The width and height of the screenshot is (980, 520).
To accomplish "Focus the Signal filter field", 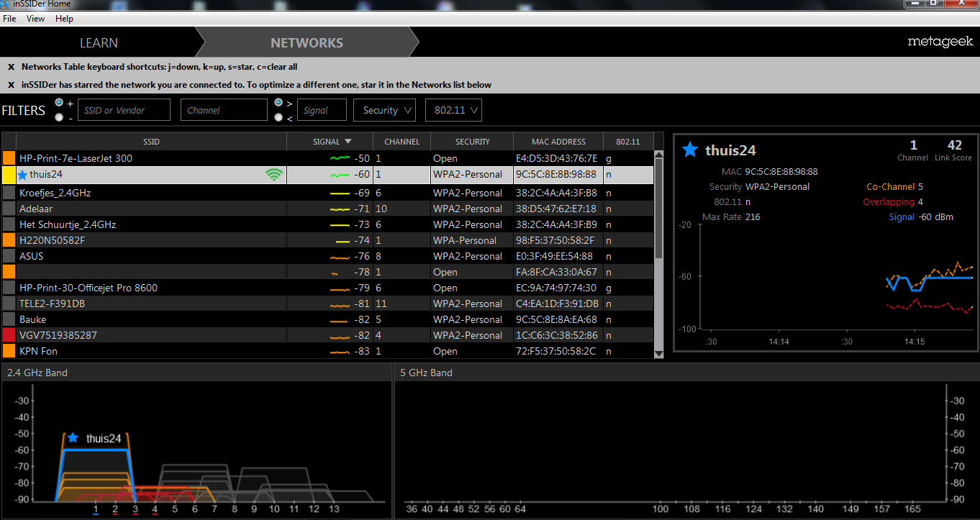I will pyautogui.click(x=322, y=110).
